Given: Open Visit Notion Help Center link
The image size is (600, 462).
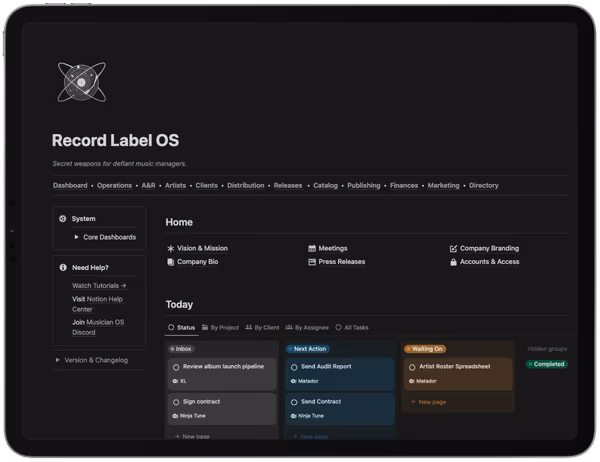Looking at the screenshot, I should [97, 304].
